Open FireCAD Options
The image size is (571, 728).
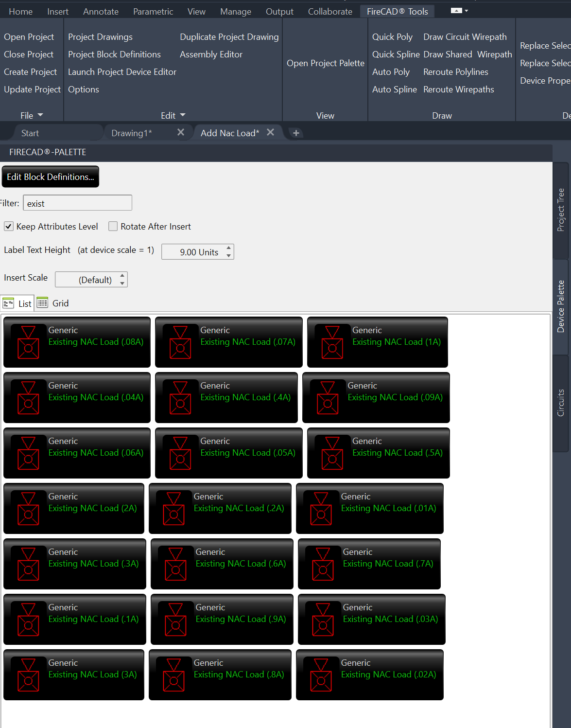84,89
